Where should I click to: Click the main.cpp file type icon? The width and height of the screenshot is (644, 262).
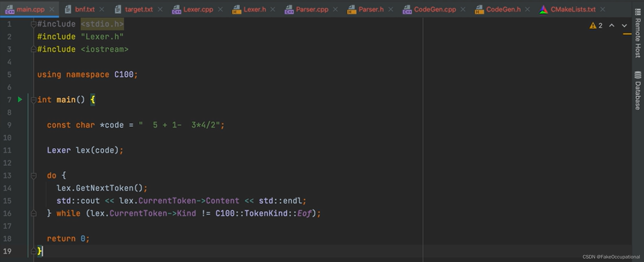[x=10, y=10]
